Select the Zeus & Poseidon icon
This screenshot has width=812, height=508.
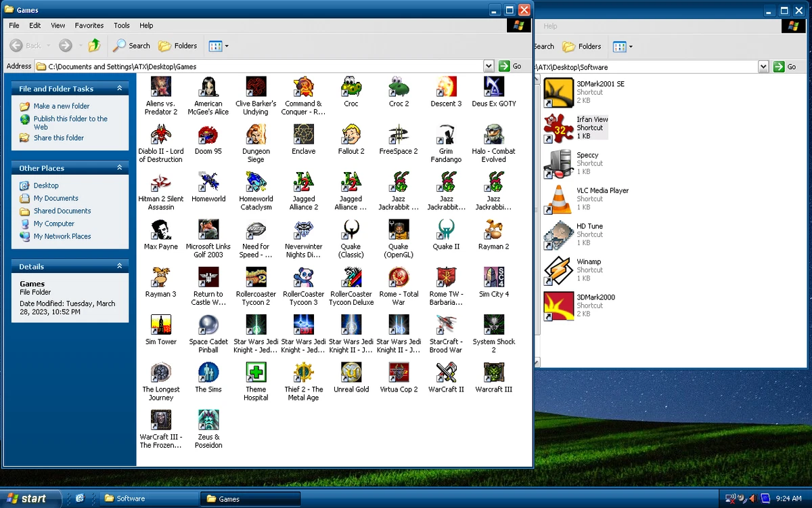[208, 419]
